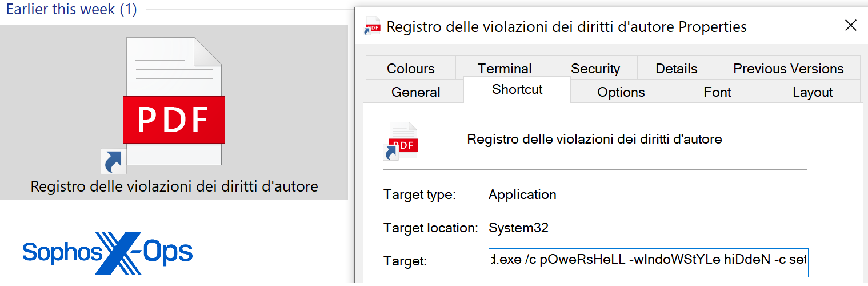Viewport: 868px width, 286px height.
Task: Click the small PDF icon in Properties title bar
Action: [373, 26]
